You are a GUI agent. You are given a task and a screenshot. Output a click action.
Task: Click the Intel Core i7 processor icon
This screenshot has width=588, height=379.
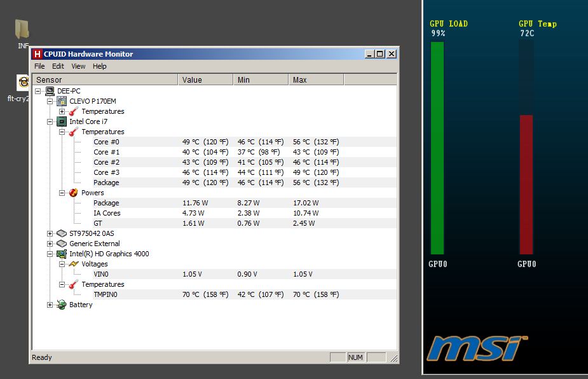(x=62, y=121)
